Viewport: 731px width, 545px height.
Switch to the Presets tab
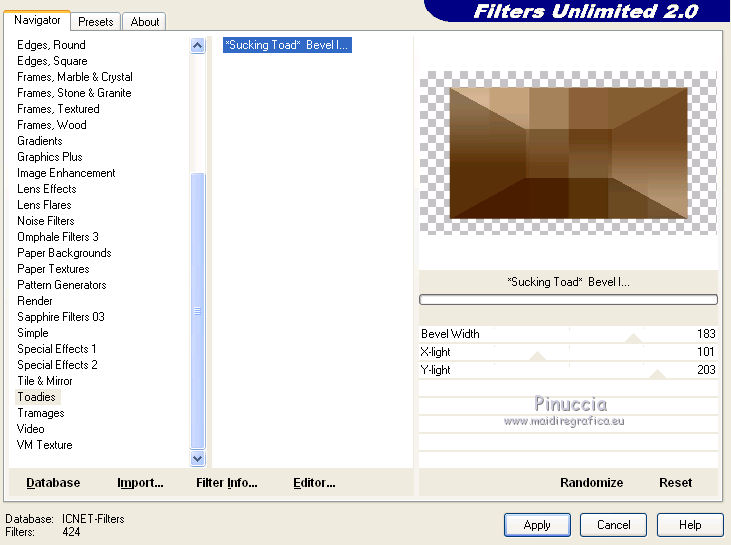96,22
